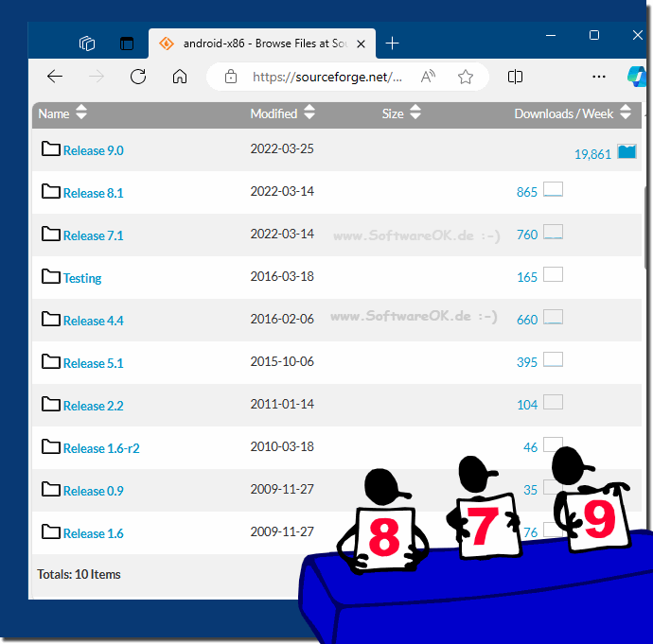653x644 pixels.
Task: Switch to android-x86 Browse Files tab
Action: tap(262, 44)
